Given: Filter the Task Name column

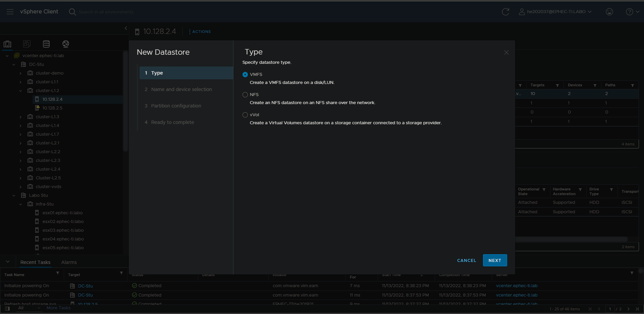Looking at the screenshot, I should pos(58,273).
